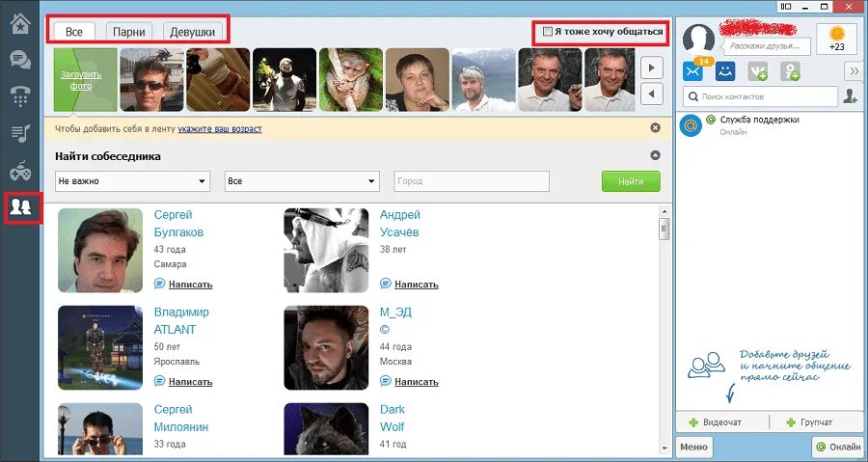This screenshot has width=868, height=462.
Task: Open Dark Wolf profile photo
Action: pyautogui.click(x=326, y=429)
